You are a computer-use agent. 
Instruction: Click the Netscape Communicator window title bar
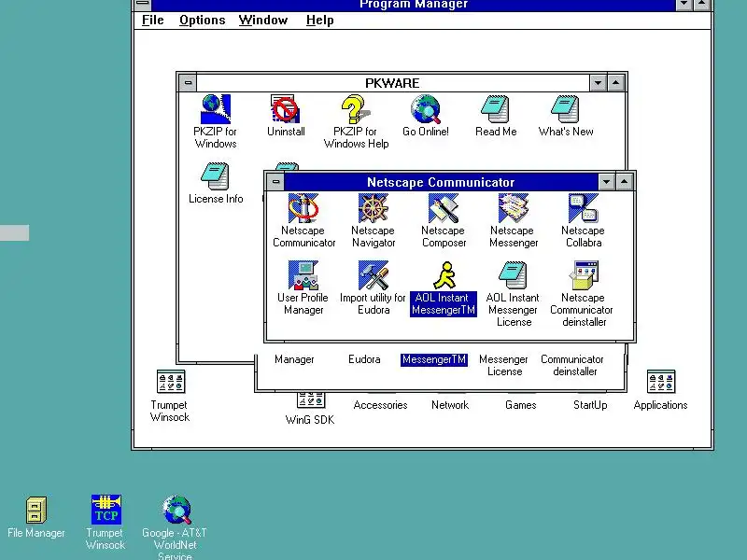tap(441, 182)
